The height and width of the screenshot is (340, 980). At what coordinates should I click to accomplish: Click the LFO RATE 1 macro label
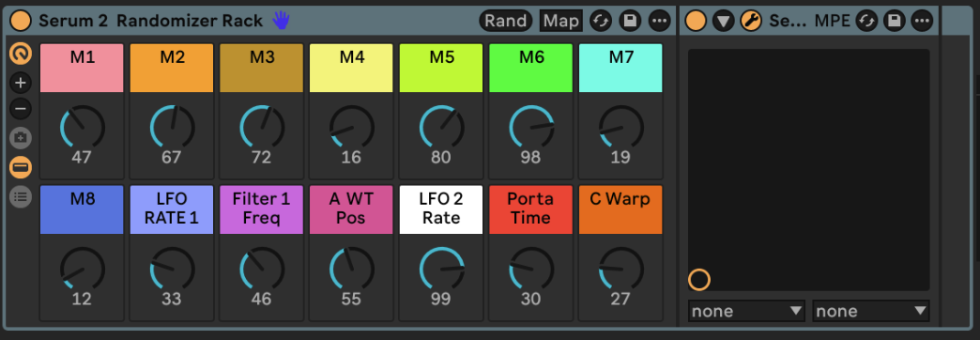click(172, 209)
